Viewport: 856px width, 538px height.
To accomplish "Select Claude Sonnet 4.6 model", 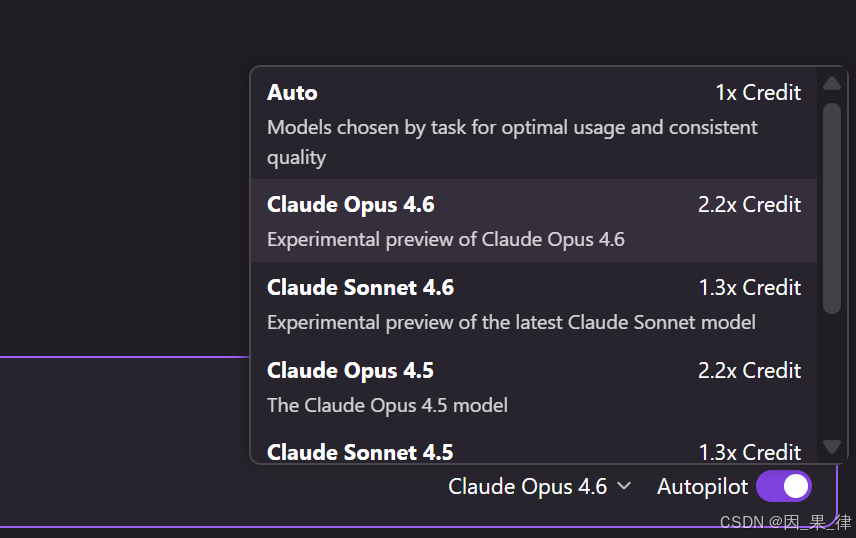I will point(360,288).
